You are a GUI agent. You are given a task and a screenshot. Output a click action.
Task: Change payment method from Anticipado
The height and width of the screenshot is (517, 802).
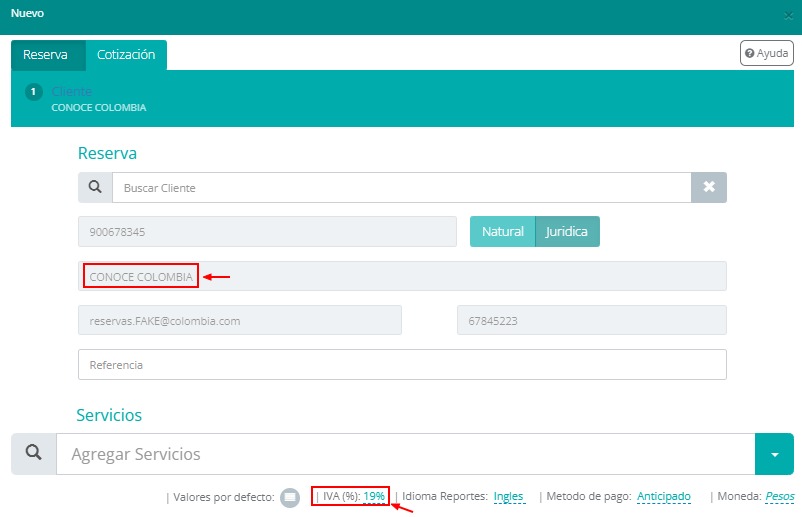(x=663, y=496)
